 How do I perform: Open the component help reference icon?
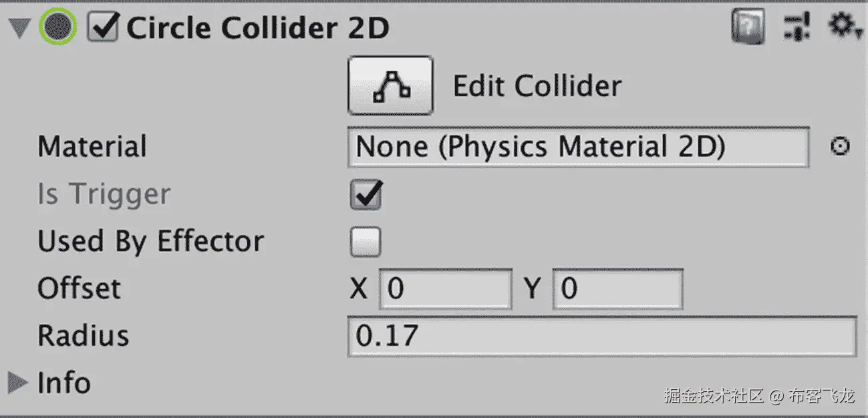pyautogui.click(x=748, y=28)
